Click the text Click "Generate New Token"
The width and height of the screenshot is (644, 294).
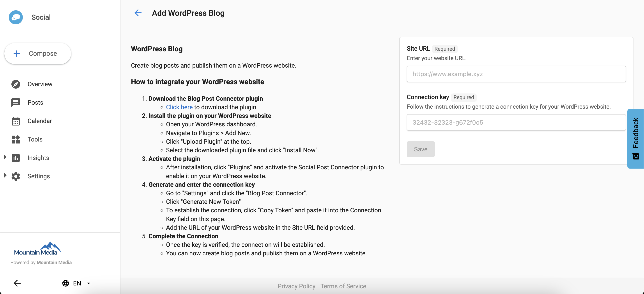click(x=203, y=202)
